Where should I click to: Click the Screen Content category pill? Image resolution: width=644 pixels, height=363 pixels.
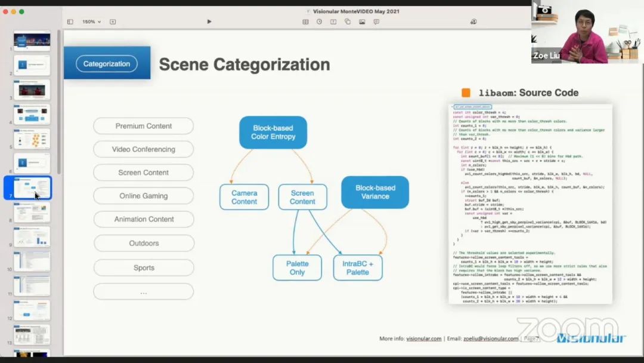143,173
